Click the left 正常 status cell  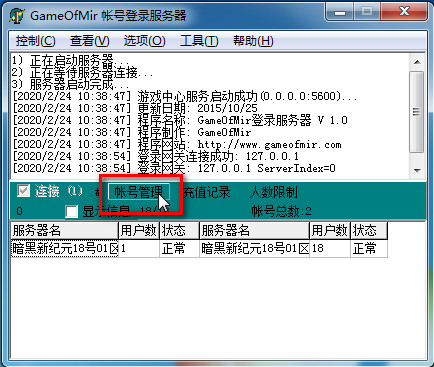[179, 248]
